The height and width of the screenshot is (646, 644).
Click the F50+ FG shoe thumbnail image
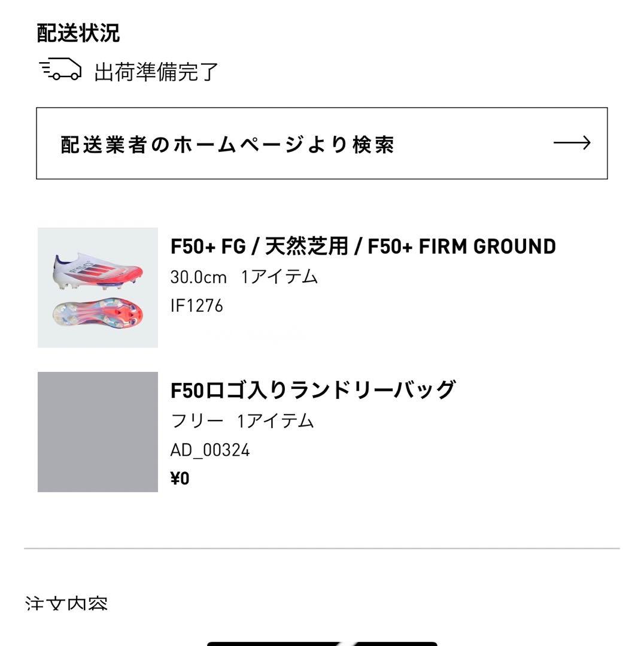pos(99,287)
